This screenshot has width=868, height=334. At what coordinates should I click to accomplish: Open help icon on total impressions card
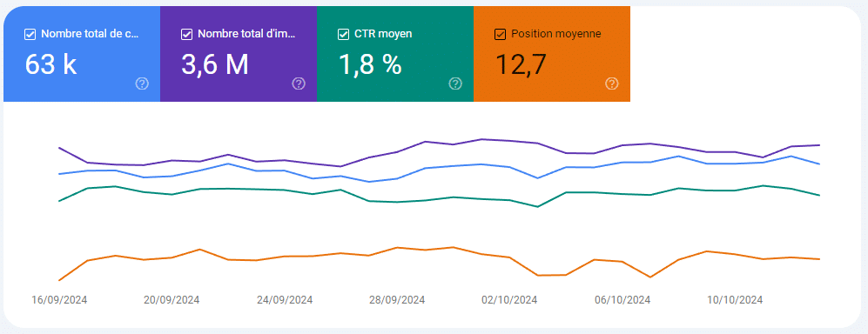(299, 83)
